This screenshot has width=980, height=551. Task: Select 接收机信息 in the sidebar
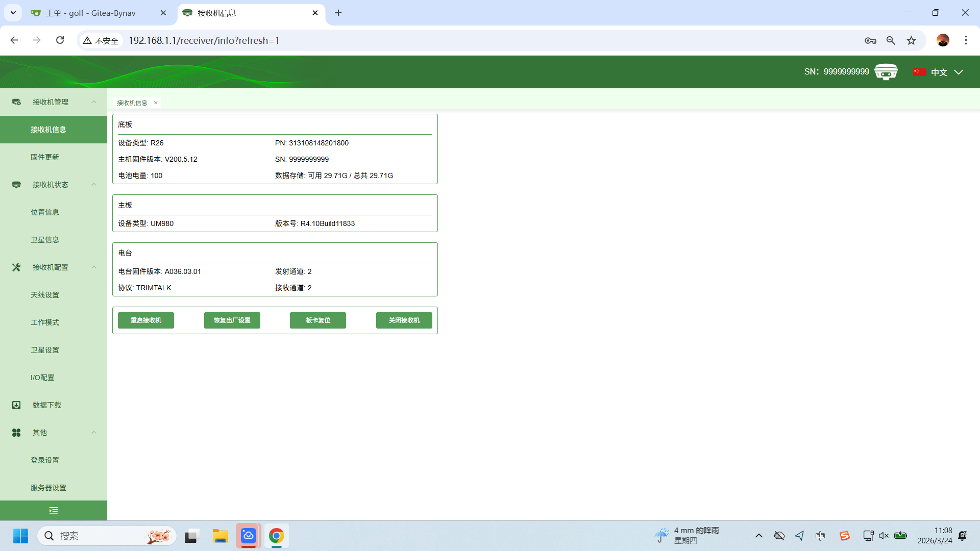54,130
